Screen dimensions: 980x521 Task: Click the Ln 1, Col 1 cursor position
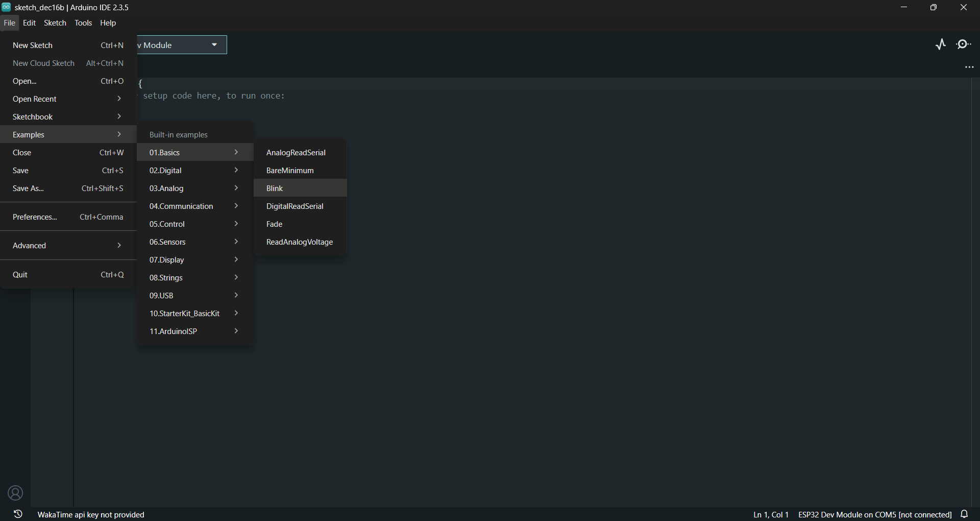771,514
